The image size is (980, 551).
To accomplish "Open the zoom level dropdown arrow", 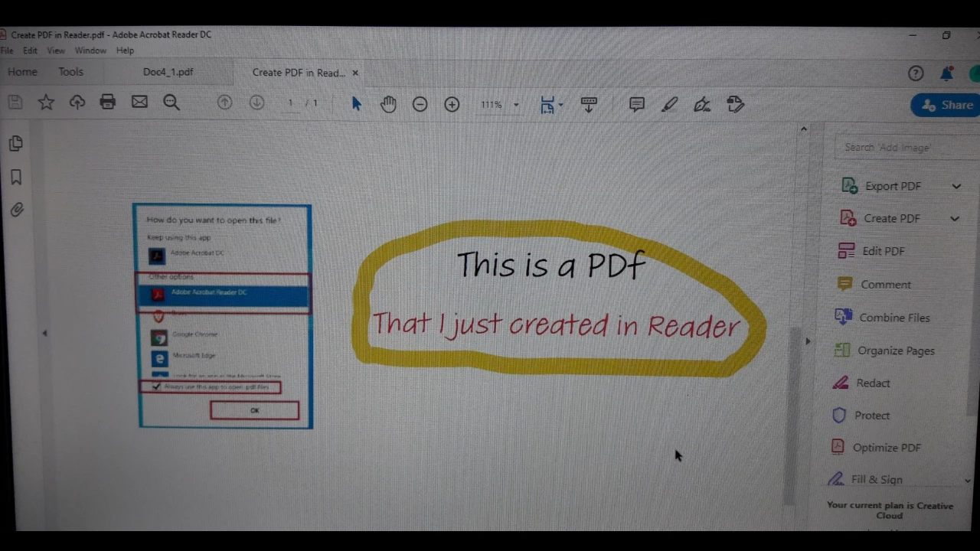I will pos(516,105).
